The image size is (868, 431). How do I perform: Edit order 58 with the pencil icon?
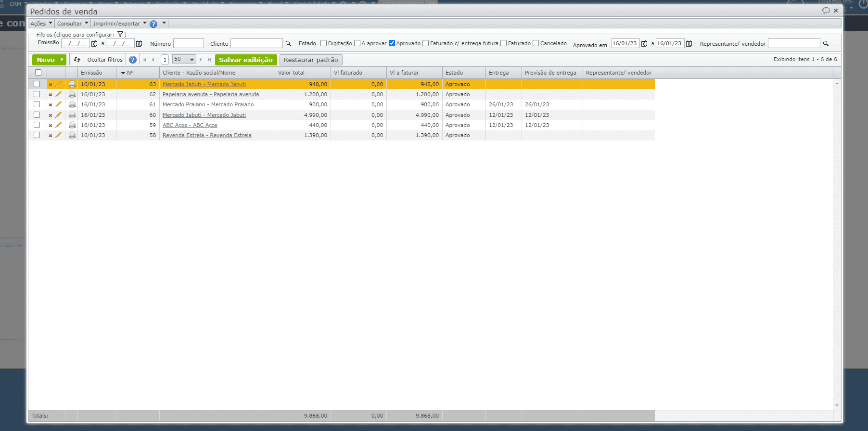(x=59, y=135)
